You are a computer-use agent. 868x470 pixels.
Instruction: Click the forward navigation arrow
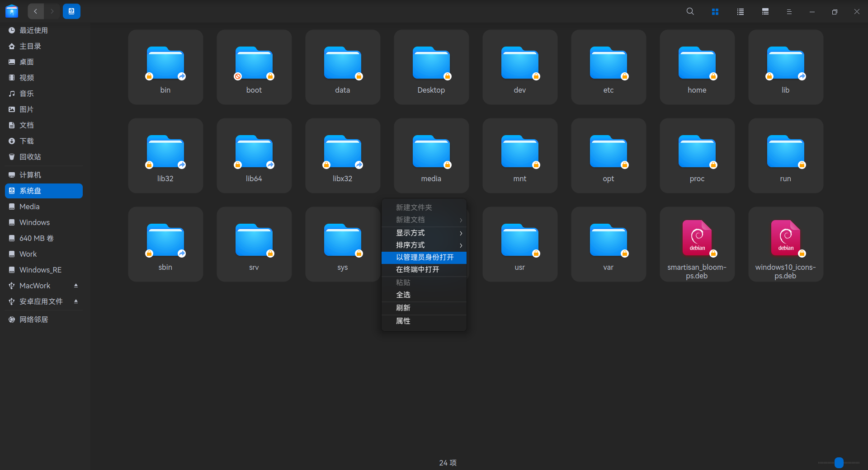coord(52,11)
